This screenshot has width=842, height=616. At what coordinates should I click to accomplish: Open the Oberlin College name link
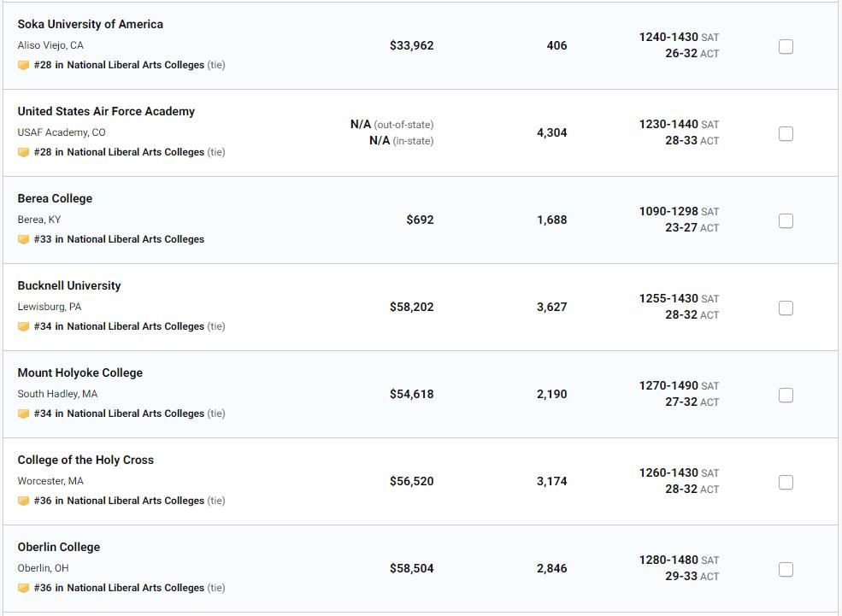click(59, 547)
